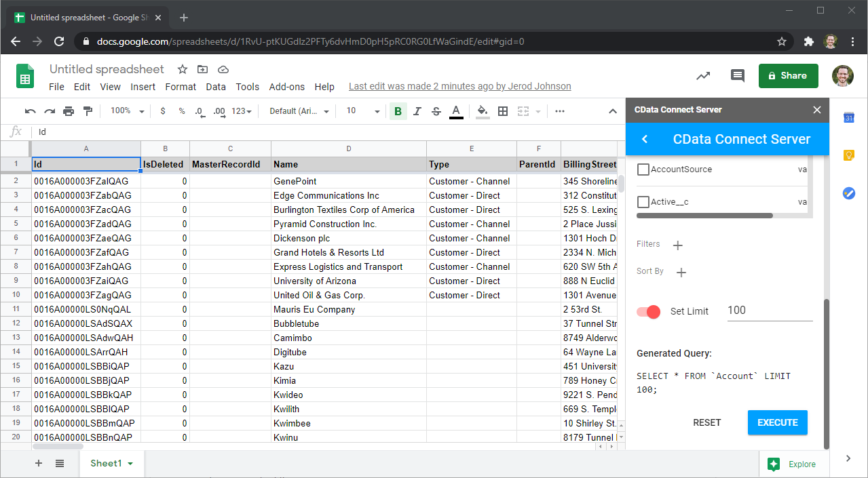Open the Sheet1 tab menu arrow

pos(130,464)
